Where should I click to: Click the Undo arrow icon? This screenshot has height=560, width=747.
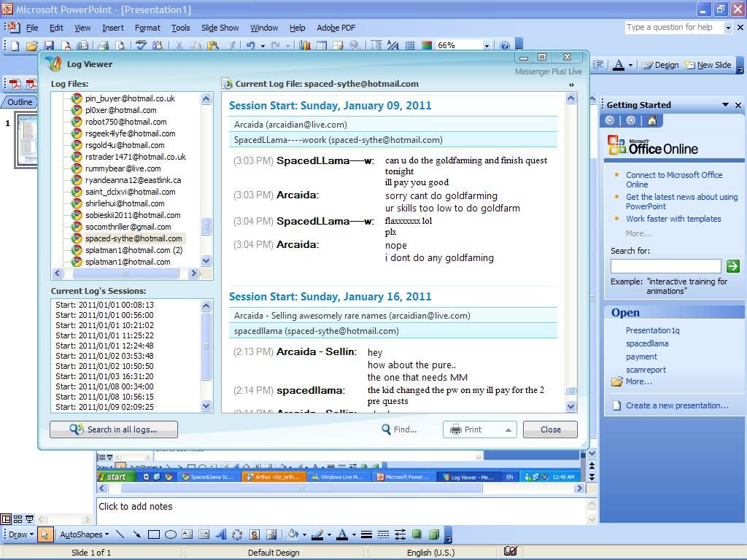pyautogui.click(x=251, y=45)
